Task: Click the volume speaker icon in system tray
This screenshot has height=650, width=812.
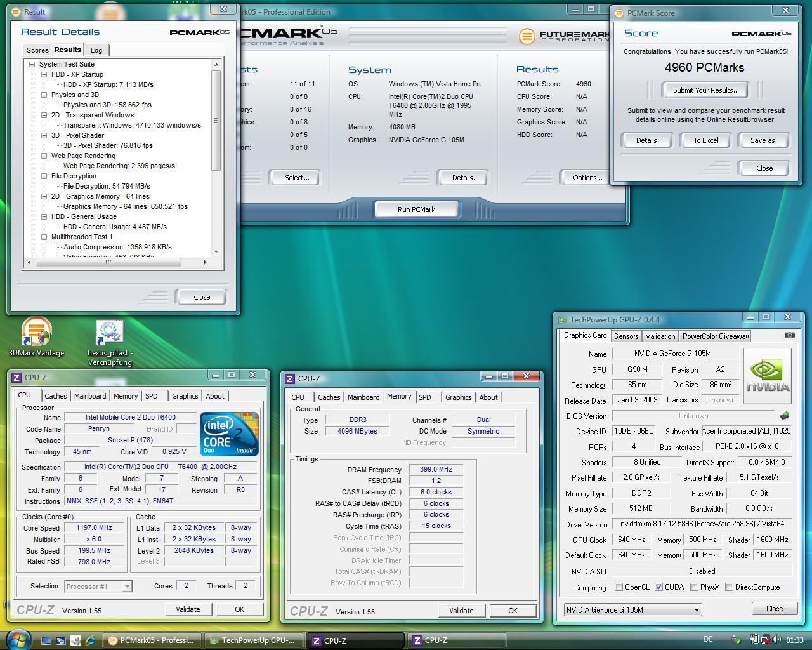Action: pyautogui.click(x=777, y=640)
